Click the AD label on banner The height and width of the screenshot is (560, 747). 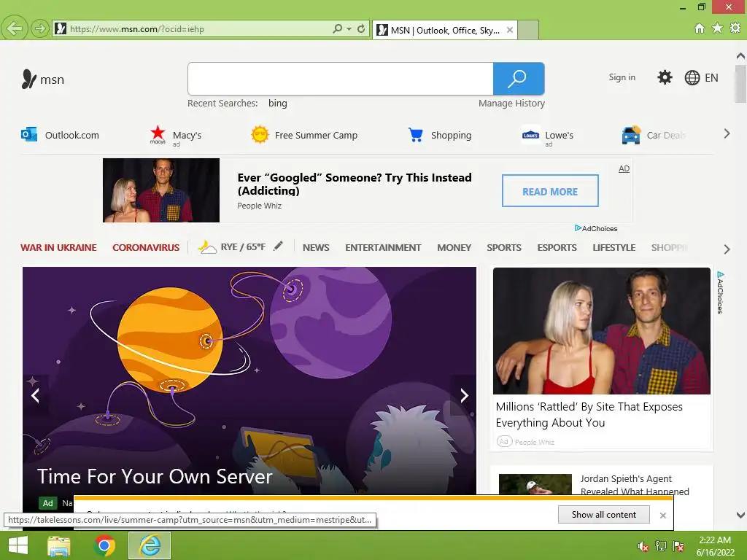tap(624, 168)
